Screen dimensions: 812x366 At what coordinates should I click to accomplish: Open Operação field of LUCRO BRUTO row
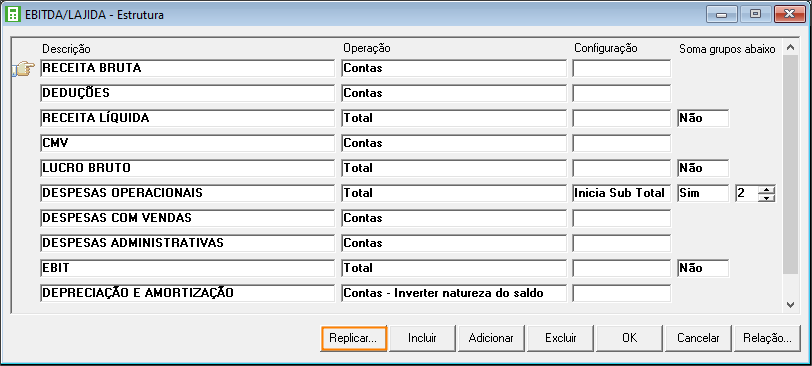coord(454,168)
